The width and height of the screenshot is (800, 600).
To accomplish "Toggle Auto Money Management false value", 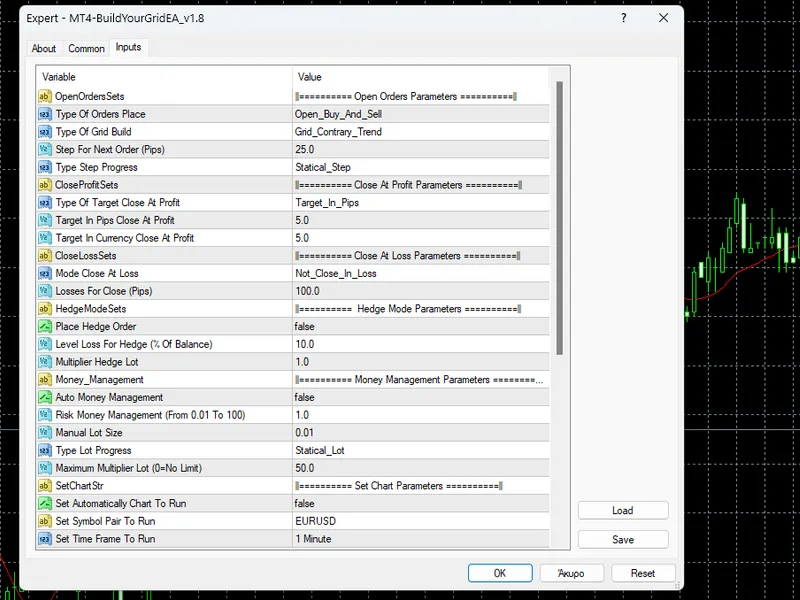I will [x=421, y=397].
